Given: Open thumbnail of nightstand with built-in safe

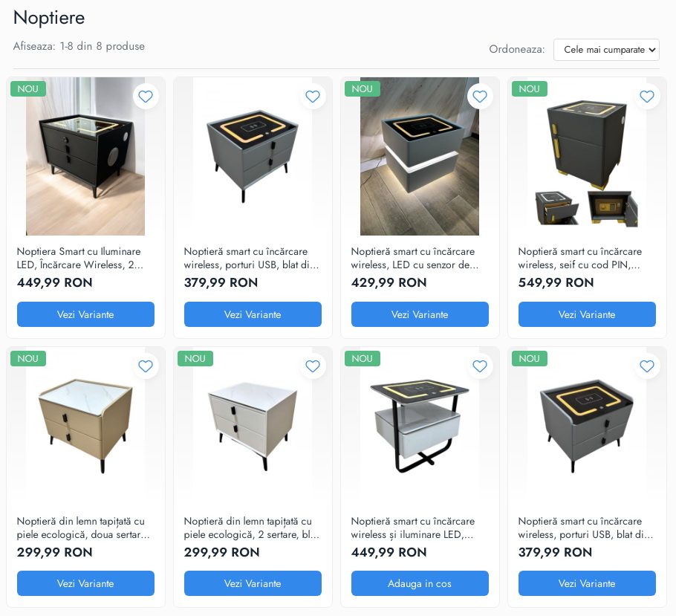Looking at the screenshot, I should pos(587,156).
